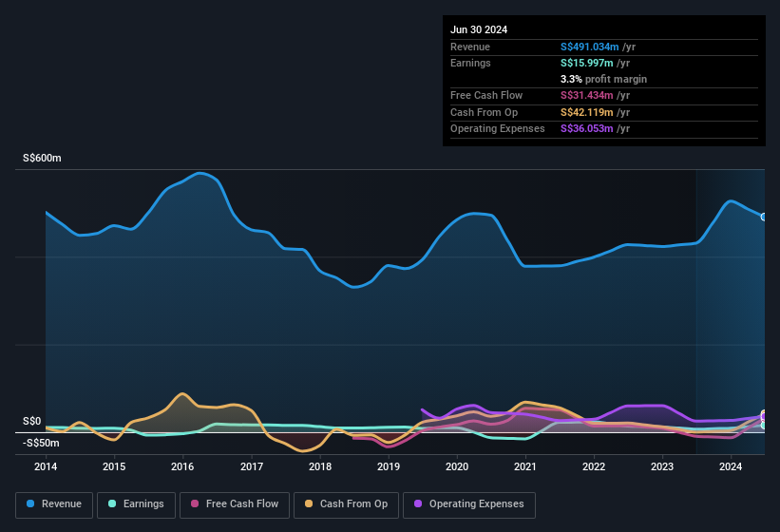Toggle the Revenue legend button
The image size is (780, 532).
point(54,504)
